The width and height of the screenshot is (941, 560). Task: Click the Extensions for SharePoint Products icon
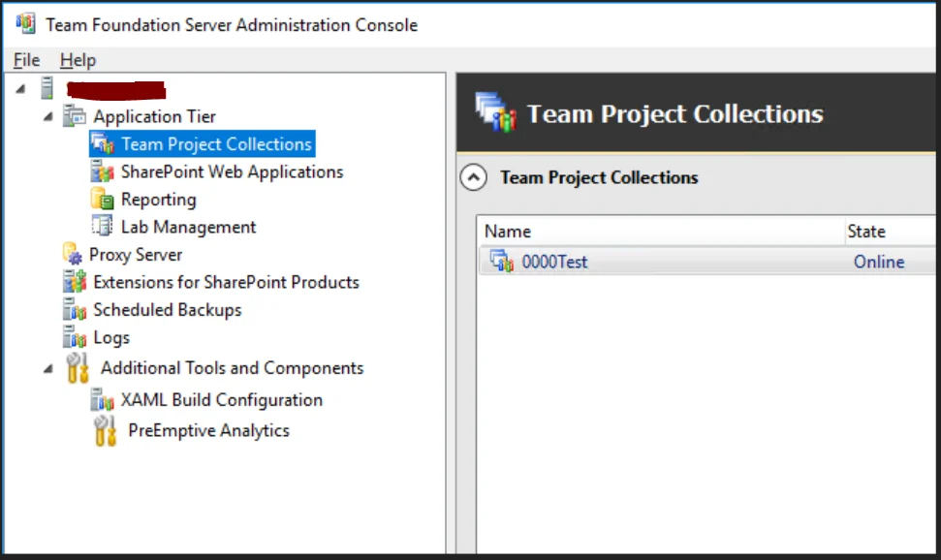point(75,282)
